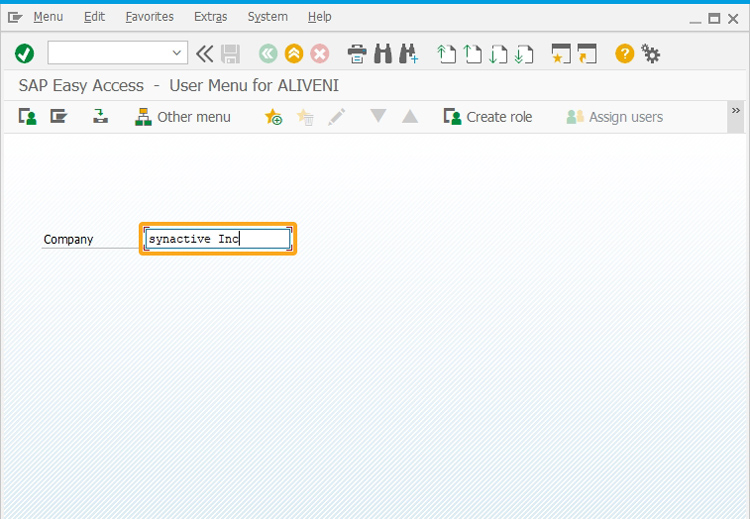Click the SAP Menu icon
Image resolution: width=750 pixels, height=519 pixels.
pyautogui.click(x=59, y=116)
